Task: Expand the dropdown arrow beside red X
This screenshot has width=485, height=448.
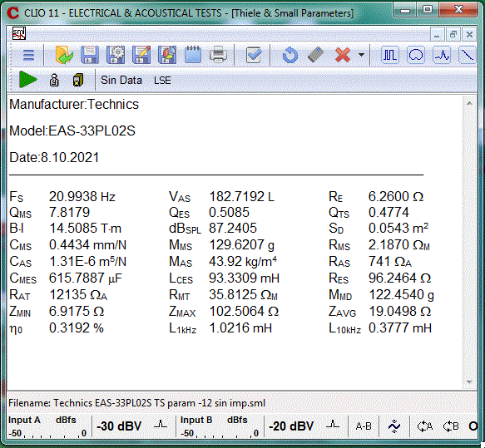Action: [361, 55]
